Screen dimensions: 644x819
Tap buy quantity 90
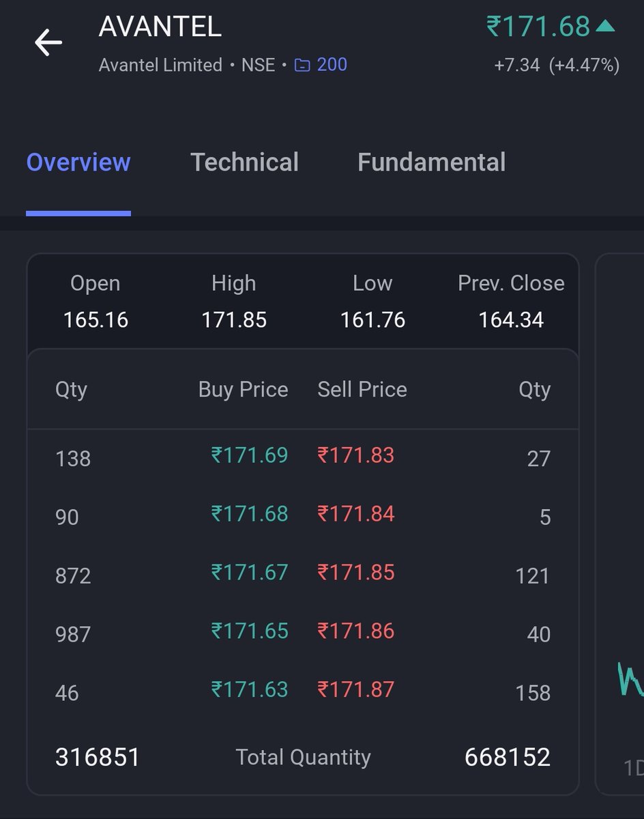coord(67,517)
